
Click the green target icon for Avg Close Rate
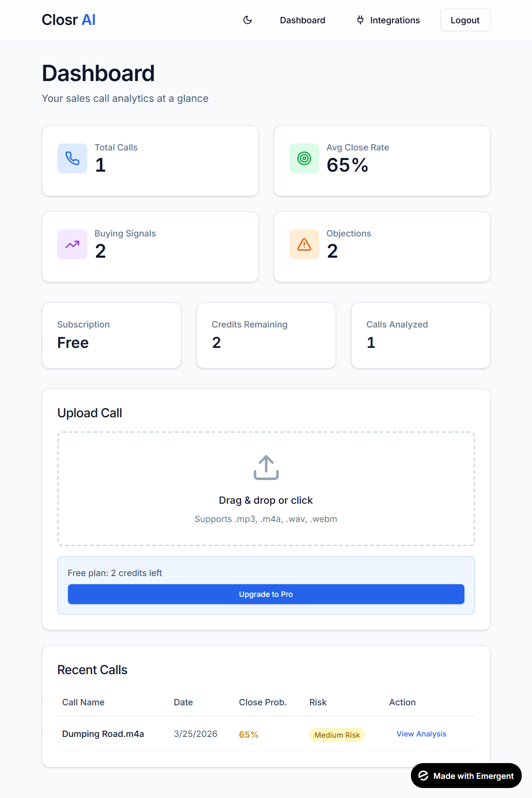point(304,158)
